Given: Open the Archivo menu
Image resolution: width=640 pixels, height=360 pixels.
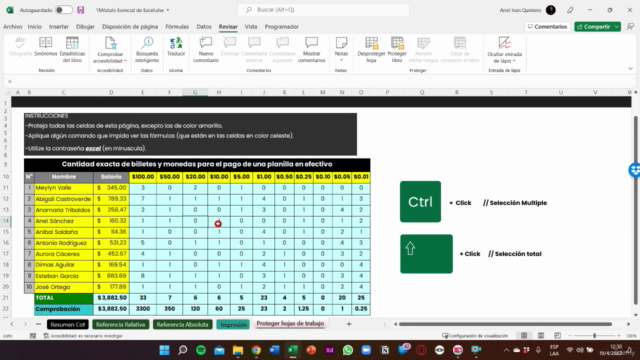Looking at the screenshot, I should 13,27.
